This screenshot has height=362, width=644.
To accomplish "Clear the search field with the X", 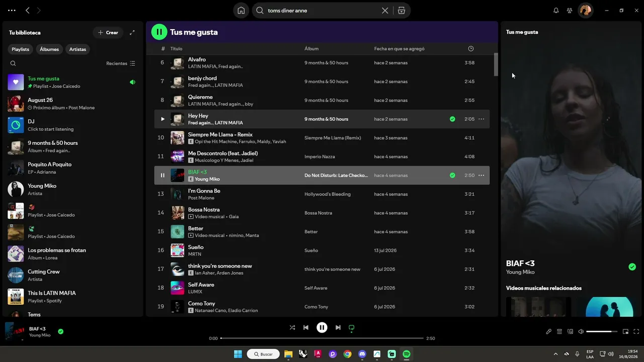I will pyautogui.click(x=385, y=11).
